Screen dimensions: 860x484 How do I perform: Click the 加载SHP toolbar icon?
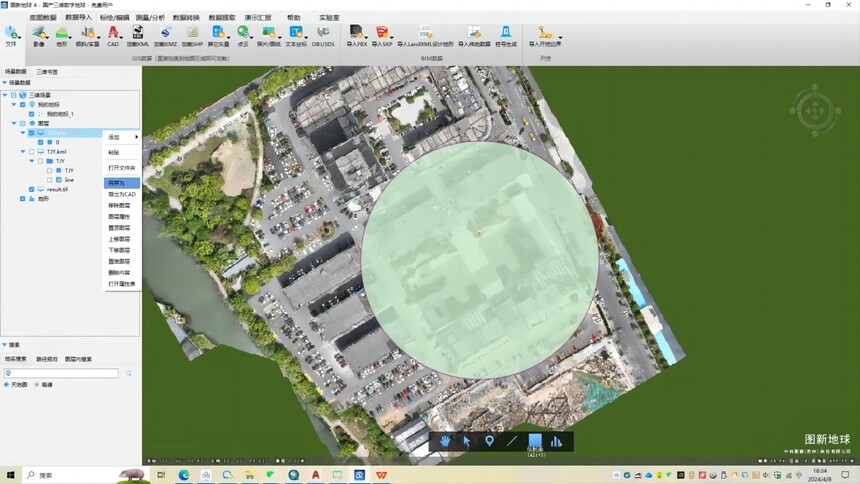click(x=193, y=36)
